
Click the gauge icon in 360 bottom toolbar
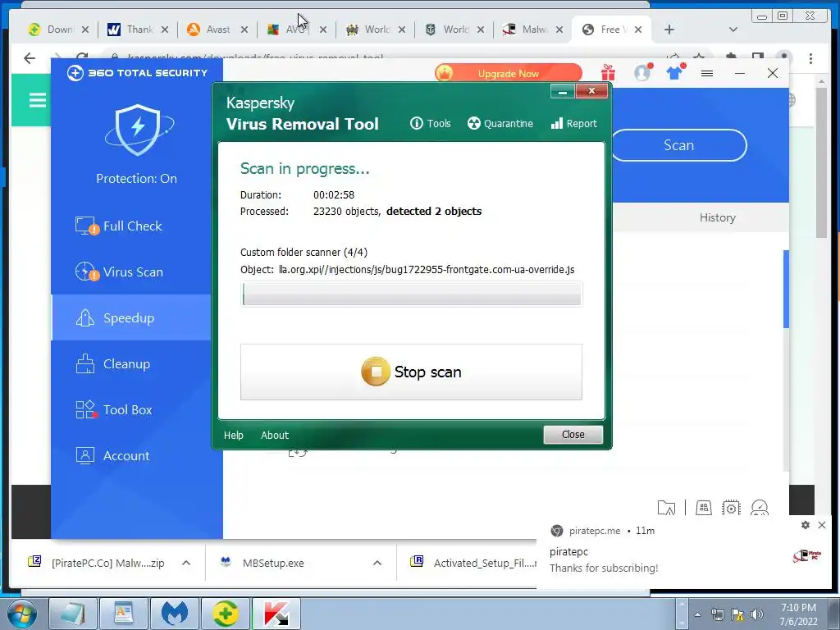(x=760, y=507)
